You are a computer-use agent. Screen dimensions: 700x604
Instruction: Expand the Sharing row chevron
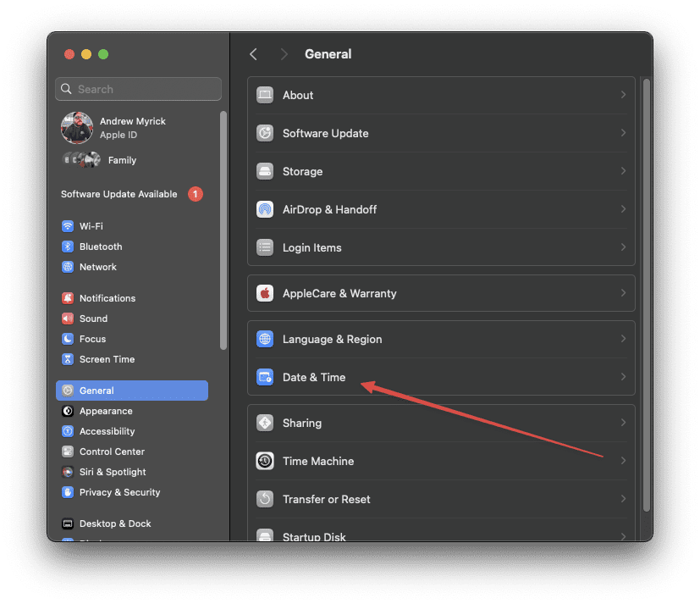623,423
